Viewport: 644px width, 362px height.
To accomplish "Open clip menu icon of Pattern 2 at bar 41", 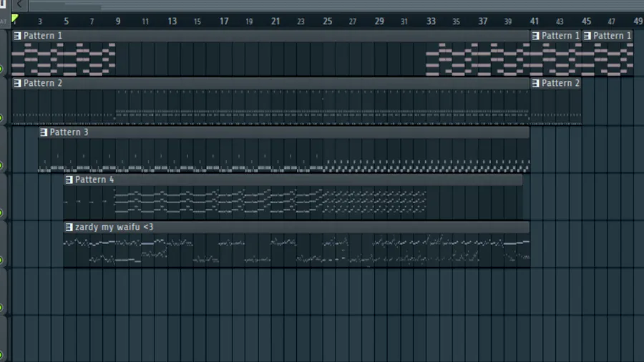I will tap(535, 83).
